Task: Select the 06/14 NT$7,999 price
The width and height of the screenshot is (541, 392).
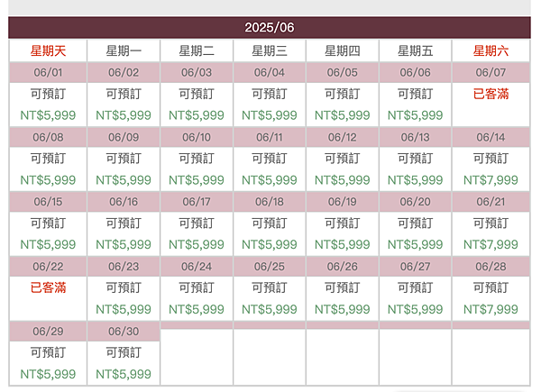Action: (x=491, y=180)
